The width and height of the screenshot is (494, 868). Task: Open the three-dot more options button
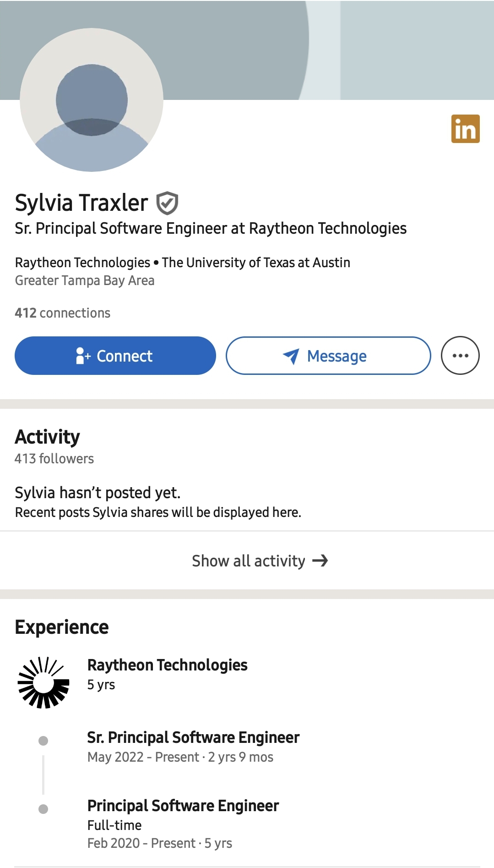point(460,356)
